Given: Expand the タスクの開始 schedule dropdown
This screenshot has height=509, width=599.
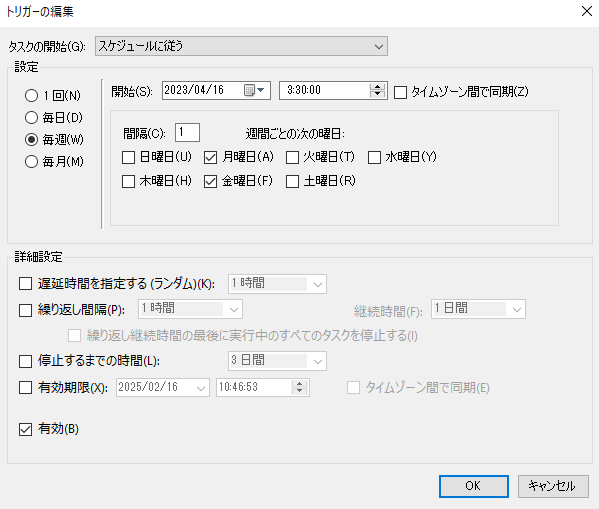Looking at the screenshot, I should 241,46.
